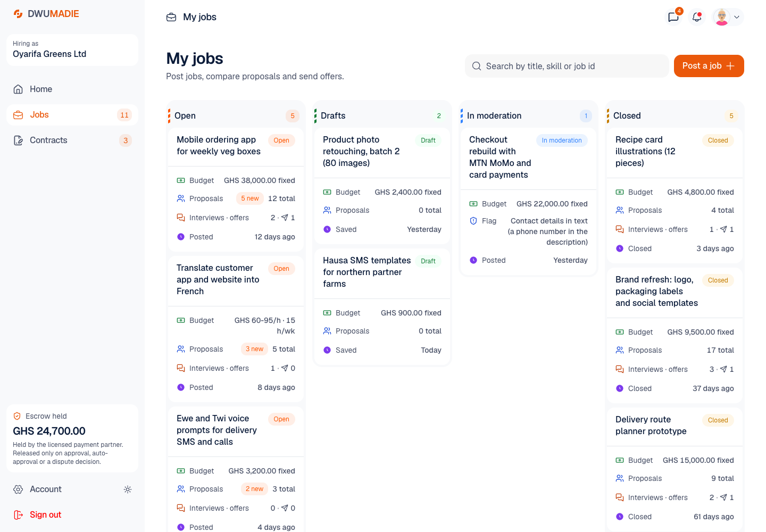766x532 pixels.
Task: Click the Escrow held shield icon
Action: [17, 416]
